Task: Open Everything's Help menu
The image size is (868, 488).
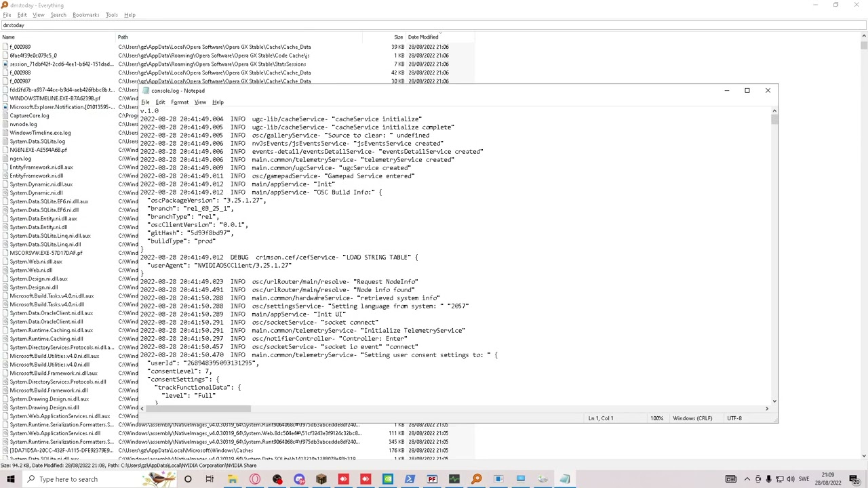Action: (x=130, y=15)
